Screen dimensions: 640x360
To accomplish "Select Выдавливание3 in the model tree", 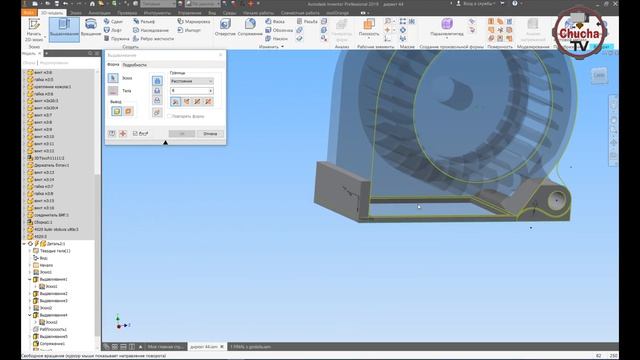I will coord(50,301).
